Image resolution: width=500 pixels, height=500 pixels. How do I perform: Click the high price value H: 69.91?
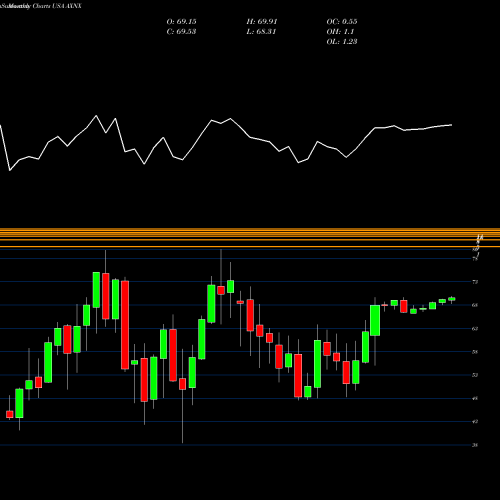[262, 22]
